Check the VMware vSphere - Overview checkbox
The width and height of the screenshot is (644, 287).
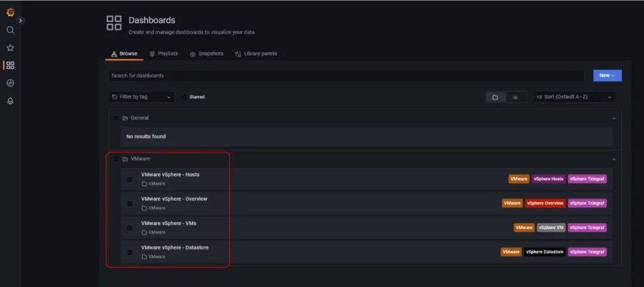[130, 204]
